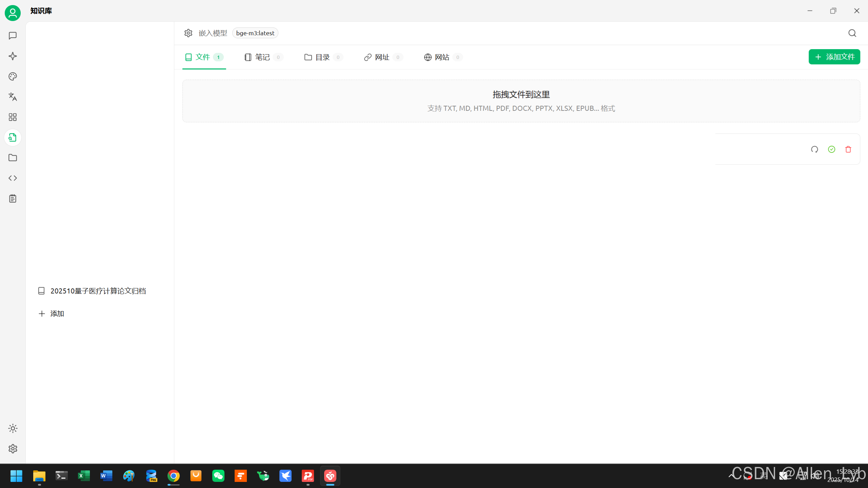
Task: Click the green check status icon
Action: coord(831,149)
